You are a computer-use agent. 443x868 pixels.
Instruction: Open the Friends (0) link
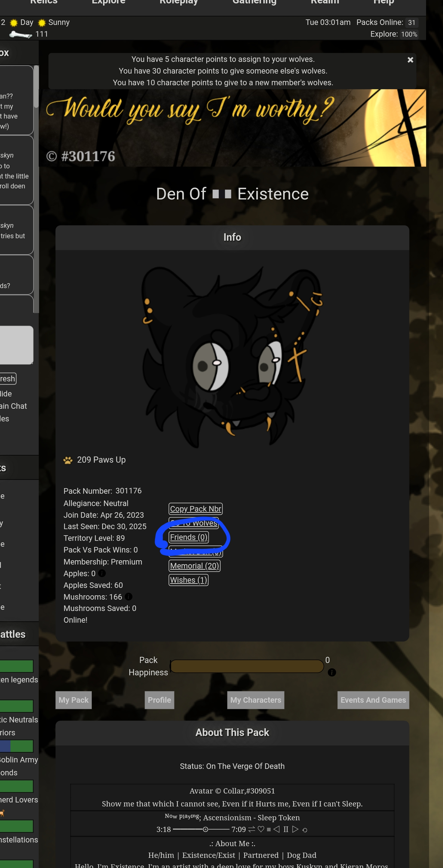tap(189, 537)
